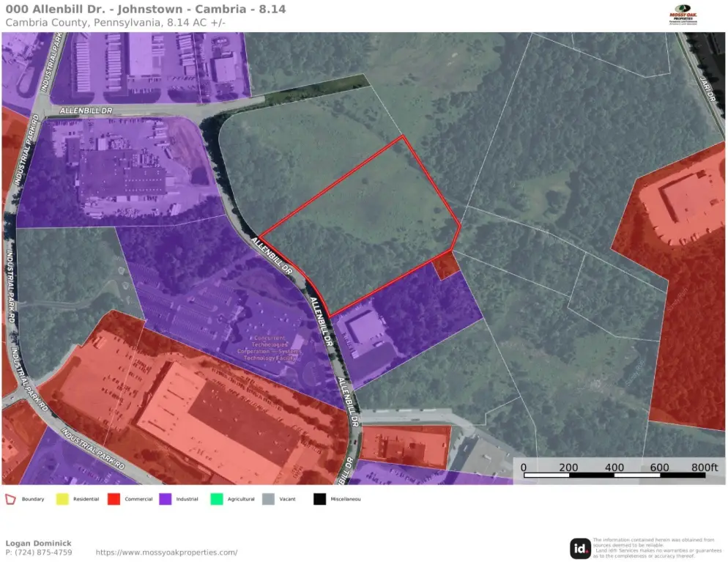Click the Land id logo icon
This screenshot has height=562, width=728.
click(580, 548)
